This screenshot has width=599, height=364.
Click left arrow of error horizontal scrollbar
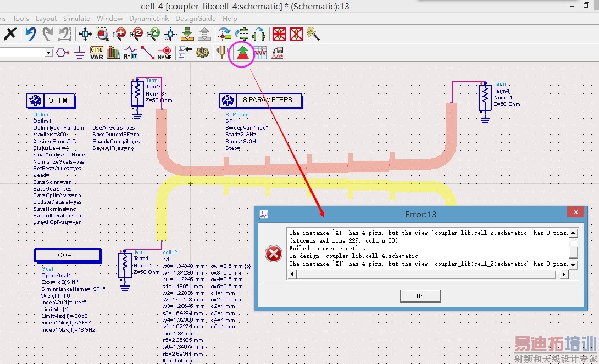(292, 274)
